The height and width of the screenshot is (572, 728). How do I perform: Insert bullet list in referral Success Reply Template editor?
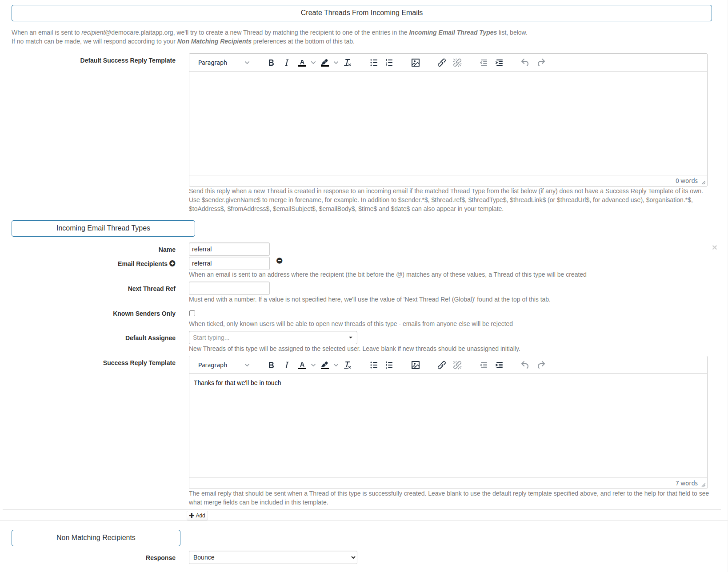point(374,365)
